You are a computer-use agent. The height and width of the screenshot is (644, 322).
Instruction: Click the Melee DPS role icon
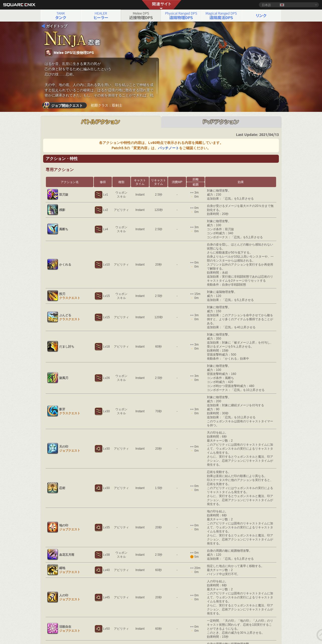pos(48,53)
